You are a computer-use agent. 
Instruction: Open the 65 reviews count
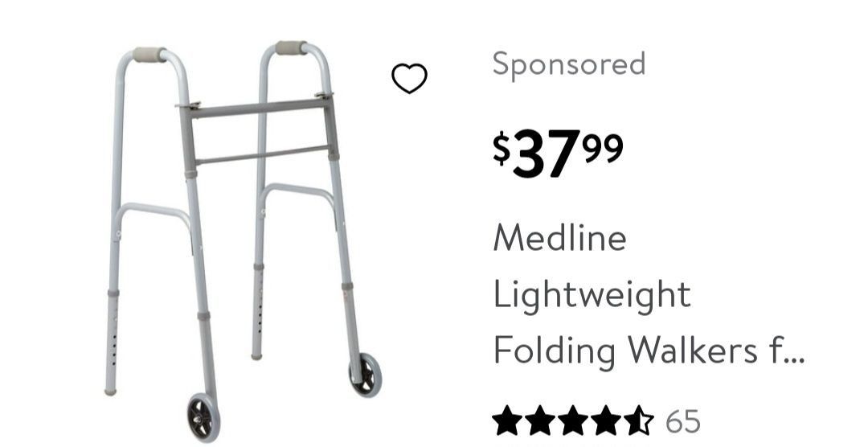683,421
